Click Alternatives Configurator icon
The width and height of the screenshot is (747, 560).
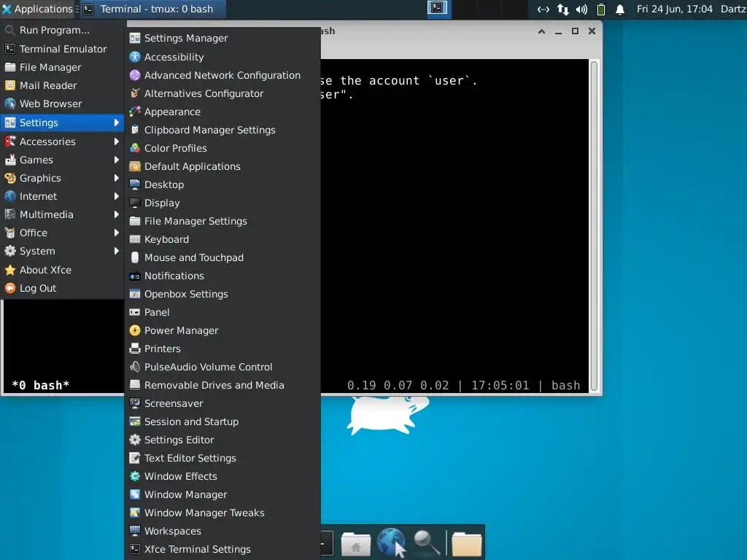click(x=135, y=93)
